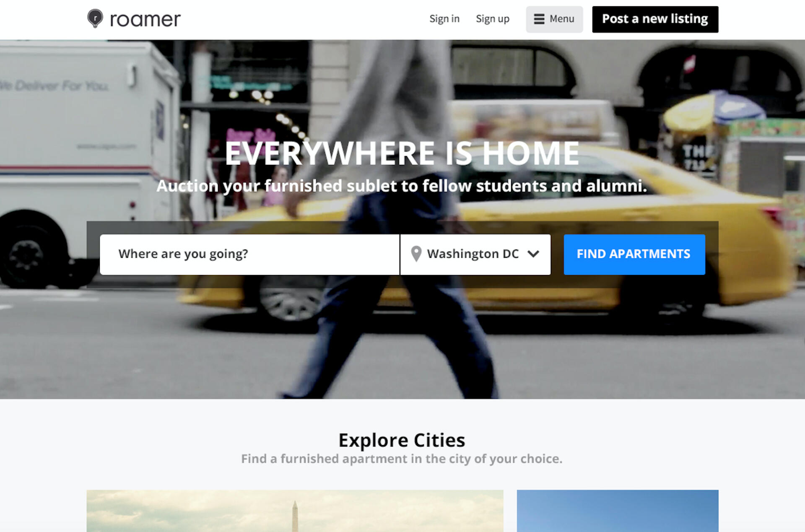Click the EVERYWHERE IS HOME headline

point(402,153)
